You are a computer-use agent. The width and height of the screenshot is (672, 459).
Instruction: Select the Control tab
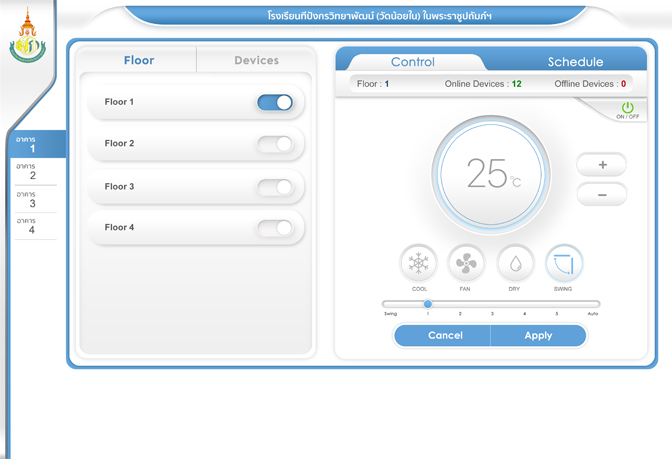[412, 62]
